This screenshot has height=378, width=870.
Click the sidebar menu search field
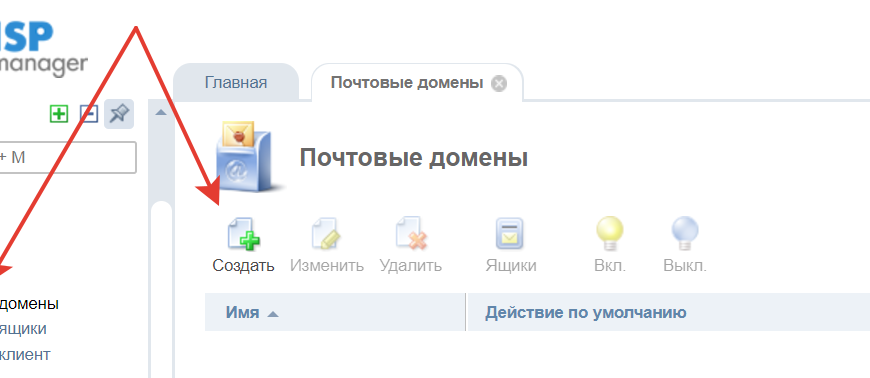68,158
